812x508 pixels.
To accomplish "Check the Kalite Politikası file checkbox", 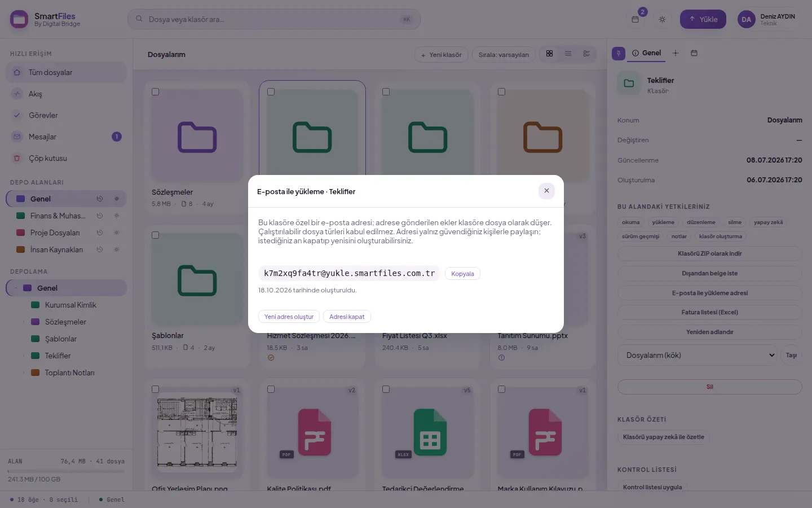I will click(x=271, y=389).
